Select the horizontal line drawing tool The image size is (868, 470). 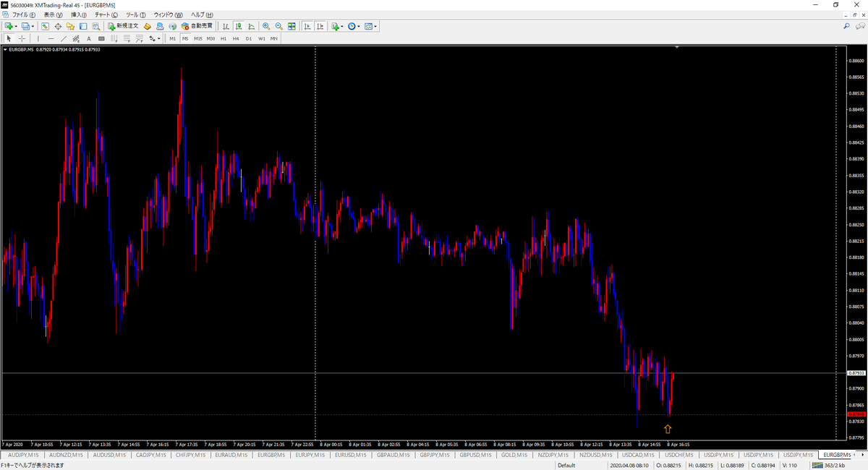51,38
